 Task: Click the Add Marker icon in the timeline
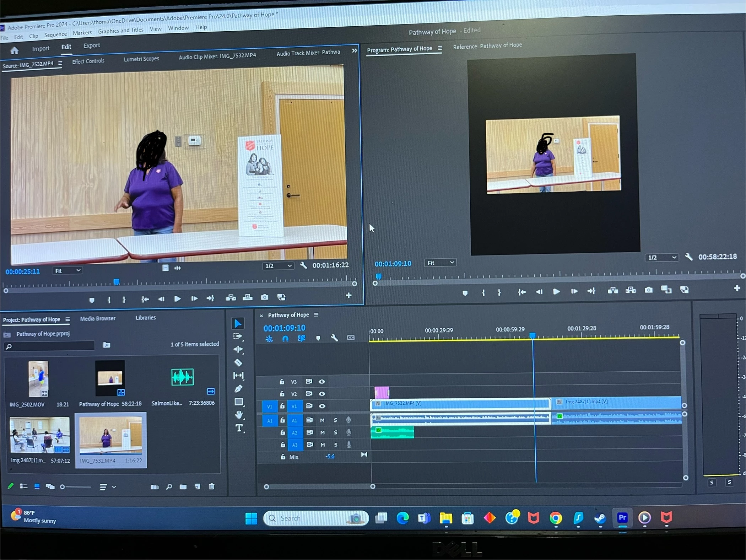[318, 338]
